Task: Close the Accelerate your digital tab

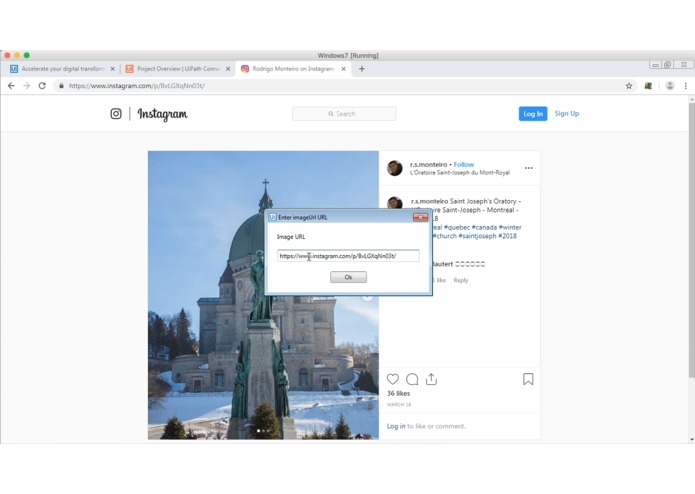Action: coord(113,69)
